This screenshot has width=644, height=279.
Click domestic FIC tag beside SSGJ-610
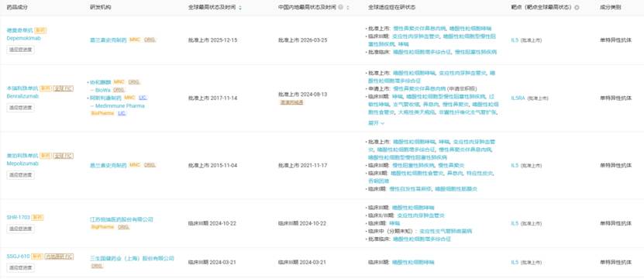tap(59, 257)
